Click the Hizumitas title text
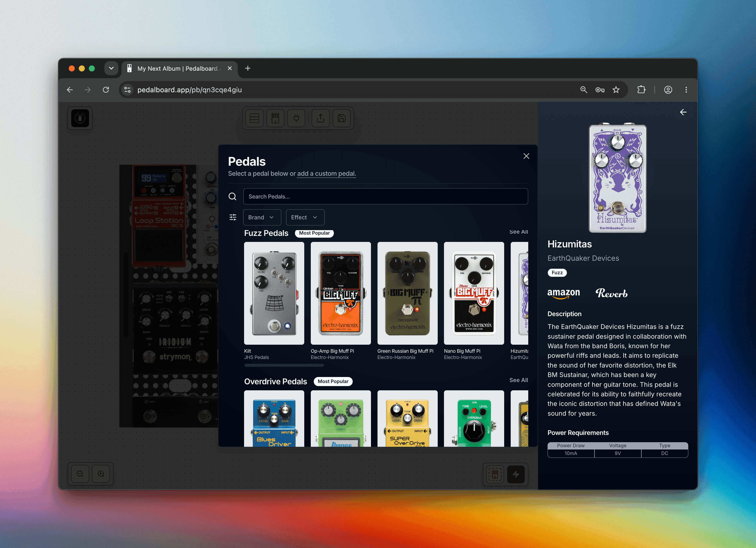 point(569,244)
